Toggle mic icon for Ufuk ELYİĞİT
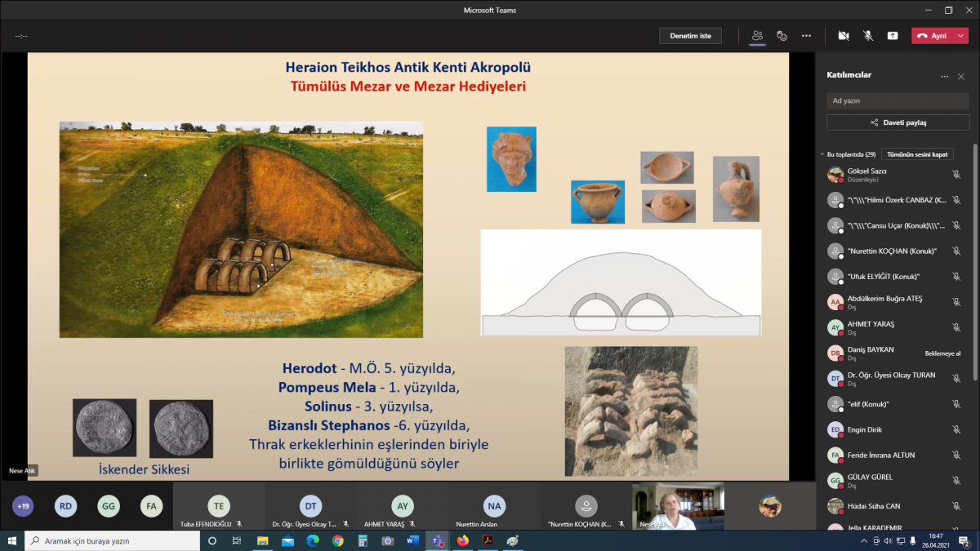Screen dimensions: 980x551 click(956, 277)
